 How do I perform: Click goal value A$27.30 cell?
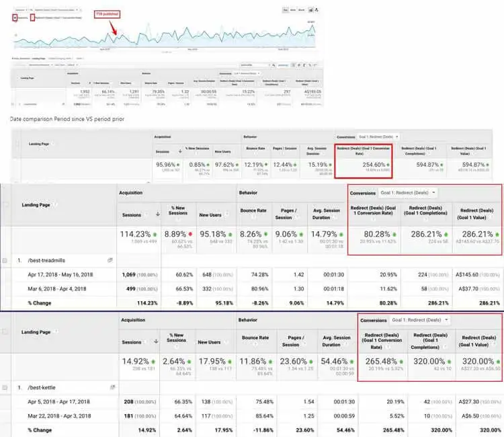click(469, 401)
